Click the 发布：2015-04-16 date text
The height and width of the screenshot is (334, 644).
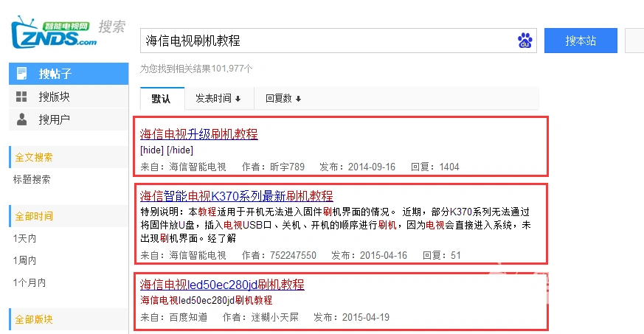(370, 256)
